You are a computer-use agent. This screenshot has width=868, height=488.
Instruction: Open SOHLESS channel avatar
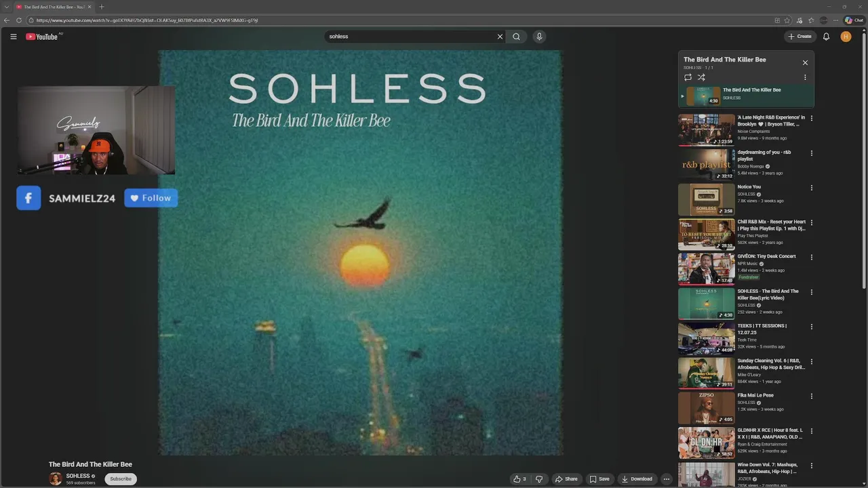click(56, 479)
